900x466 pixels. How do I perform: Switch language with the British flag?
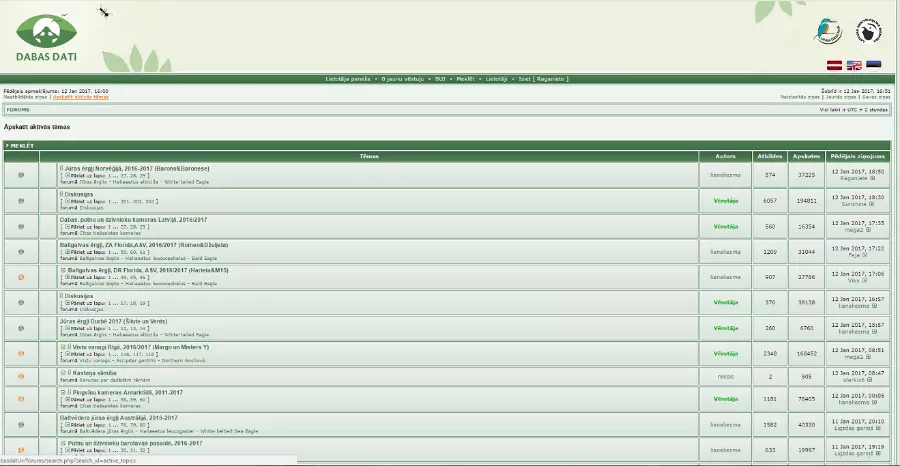click(x=853, y=65)
